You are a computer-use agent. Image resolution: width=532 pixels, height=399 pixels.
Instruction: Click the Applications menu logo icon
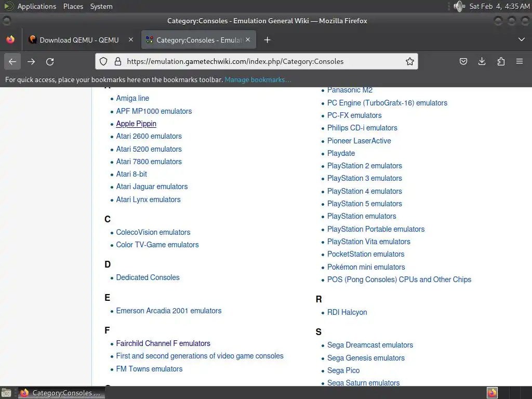point(8,6)
